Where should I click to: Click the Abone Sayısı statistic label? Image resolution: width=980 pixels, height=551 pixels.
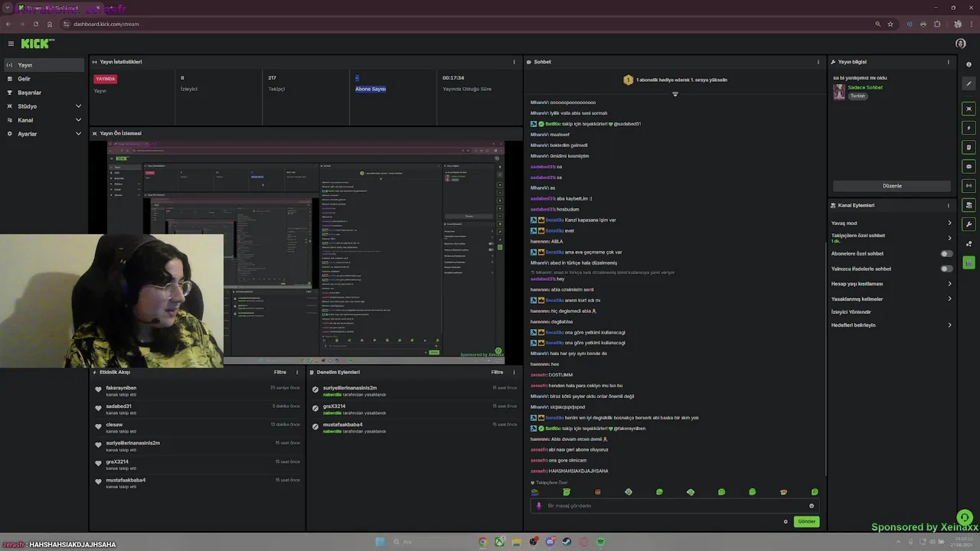point(371,89)
